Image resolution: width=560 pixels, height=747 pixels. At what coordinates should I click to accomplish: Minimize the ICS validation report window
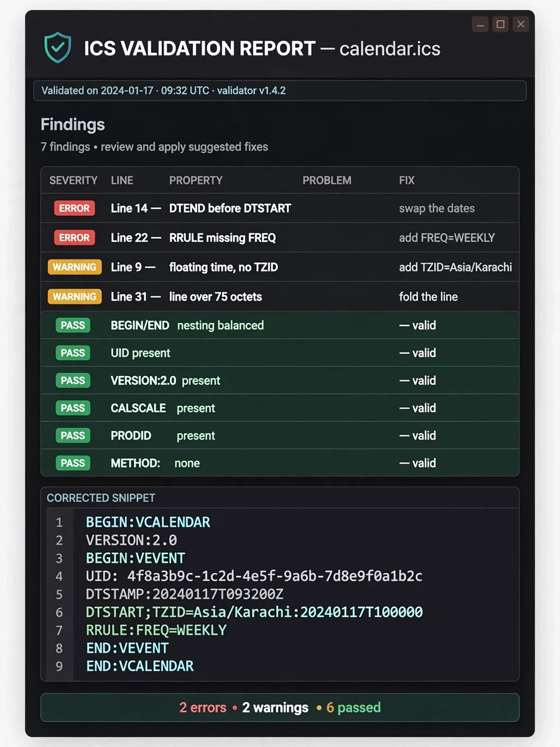tap(480, 24)
